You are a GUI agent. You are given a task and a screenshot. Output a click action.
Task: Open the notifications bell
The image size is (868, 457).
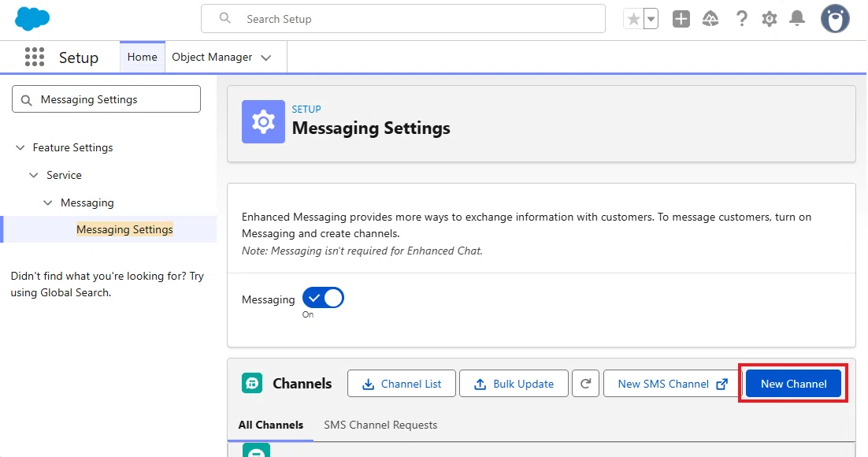(x=797, y=19)
